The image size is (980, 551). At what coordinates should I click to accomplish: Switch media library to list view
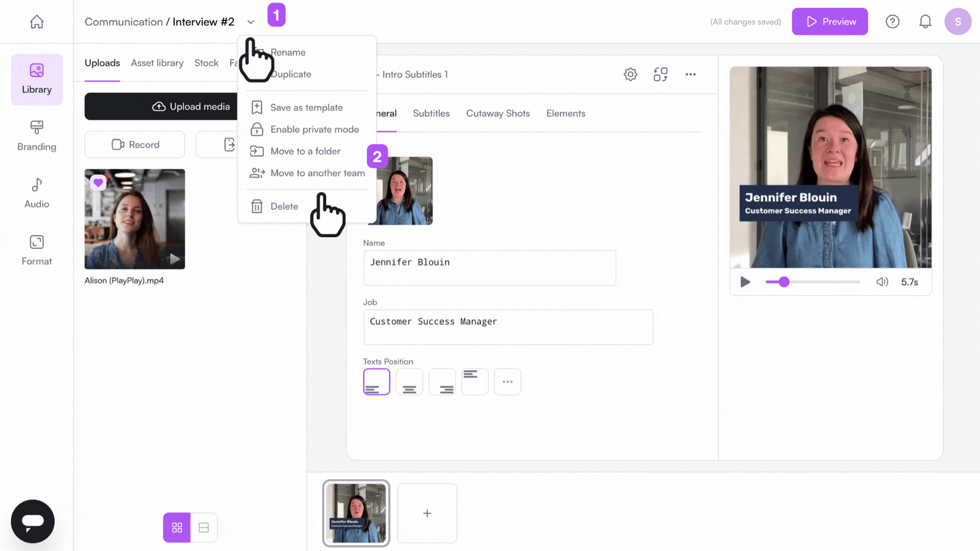[204, 528]
